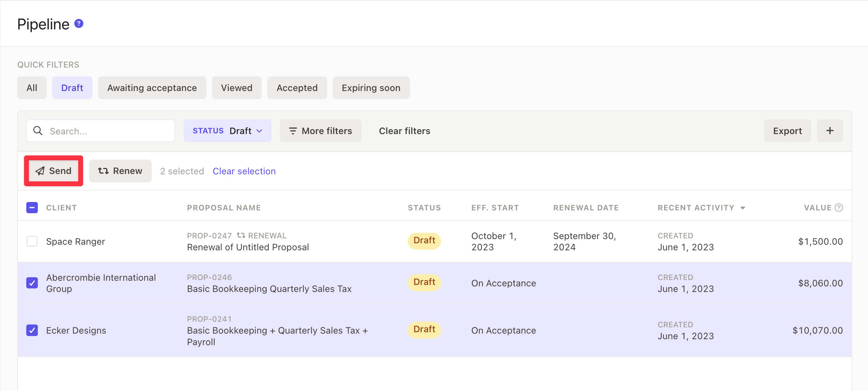Sort by Recent Activity column arrow
The height and width of the screenshot is (391, 868).
tap(743, 208)
